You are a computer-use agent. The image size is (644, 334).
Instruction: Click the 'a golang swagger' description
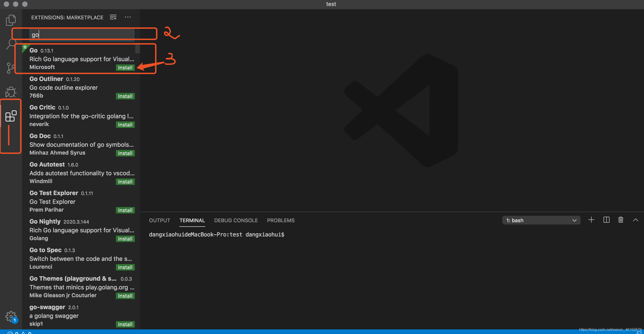click(54, 316)
